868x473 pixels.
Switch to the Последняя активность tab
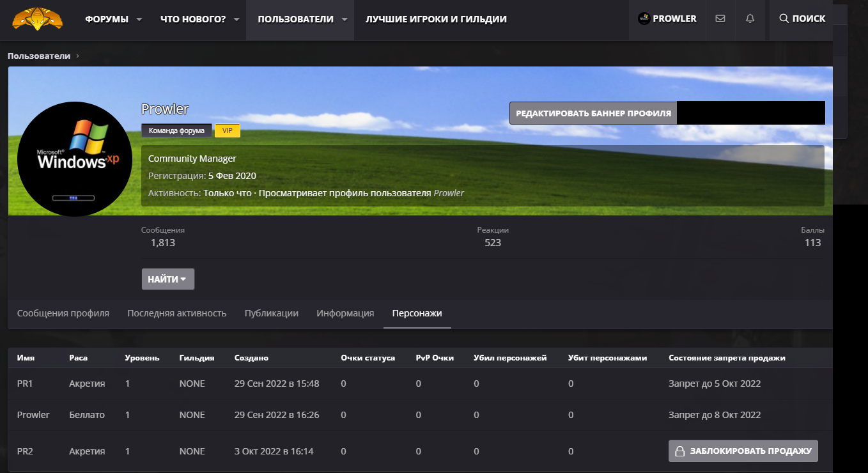(177, 313)
